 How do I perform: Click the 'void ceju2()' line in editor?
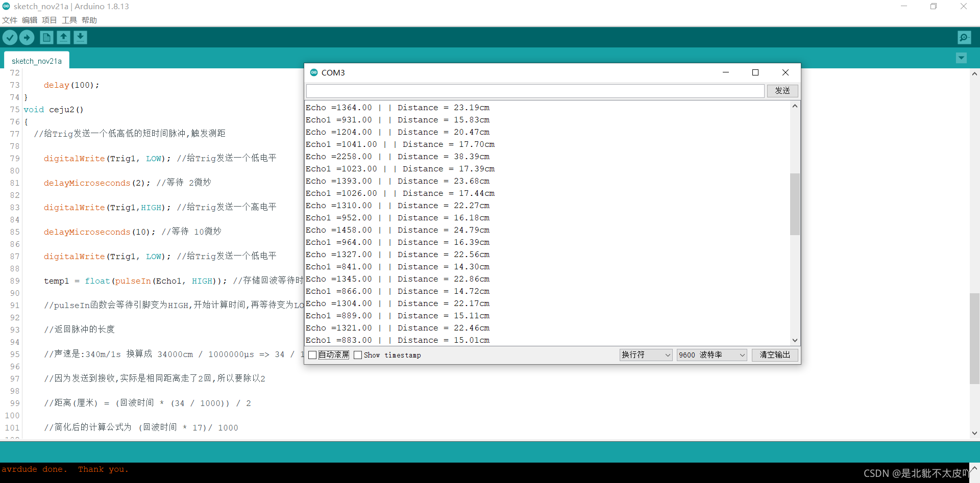tap(54, 110)
